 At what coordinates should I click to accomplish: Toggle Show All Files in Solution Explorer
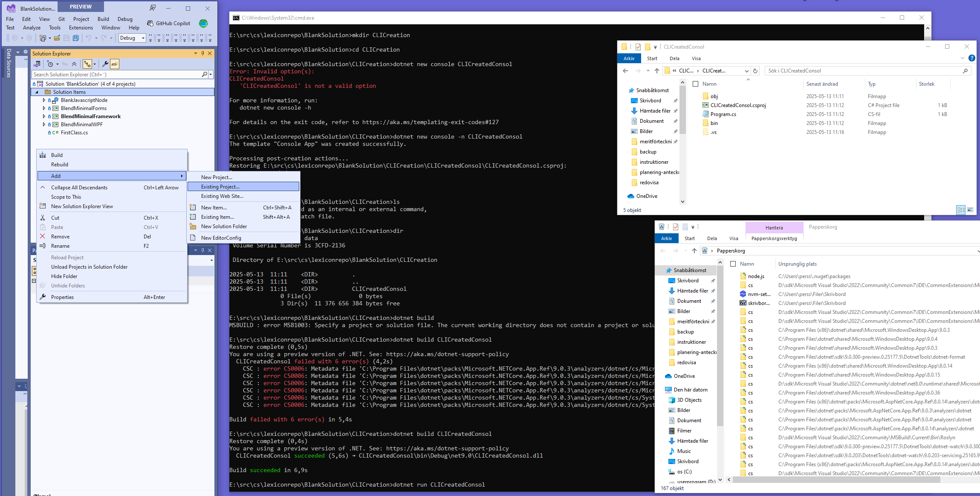(x=87, y=64)
